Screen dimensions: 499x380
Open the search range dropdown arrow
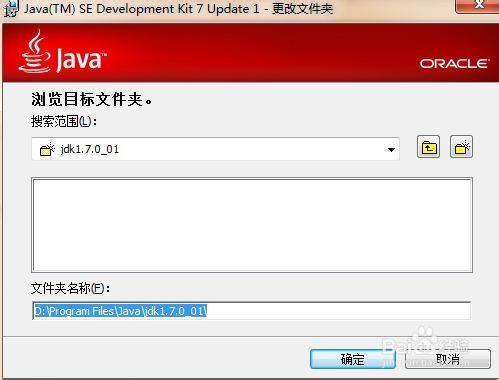[391, 150]
